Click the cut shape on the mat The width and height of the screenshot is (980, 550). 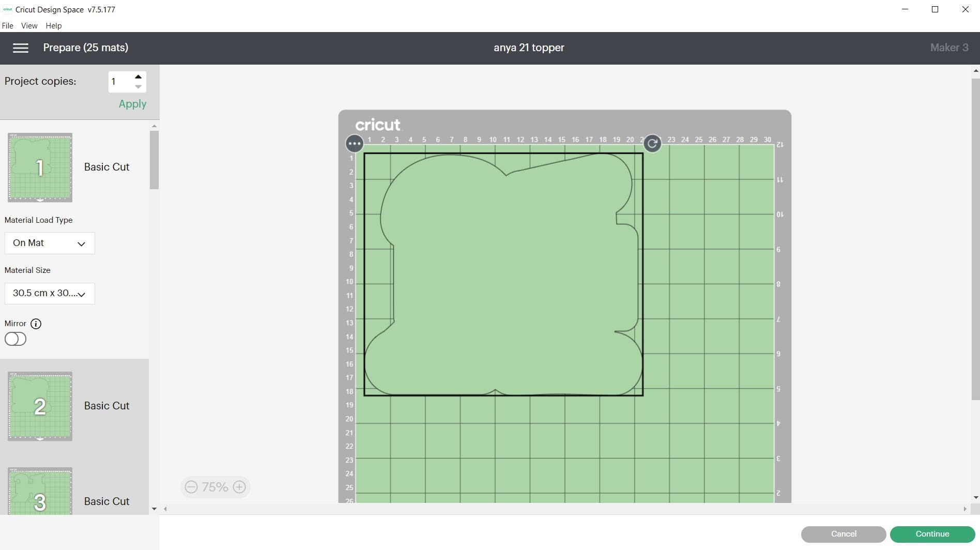pos(504,274)
